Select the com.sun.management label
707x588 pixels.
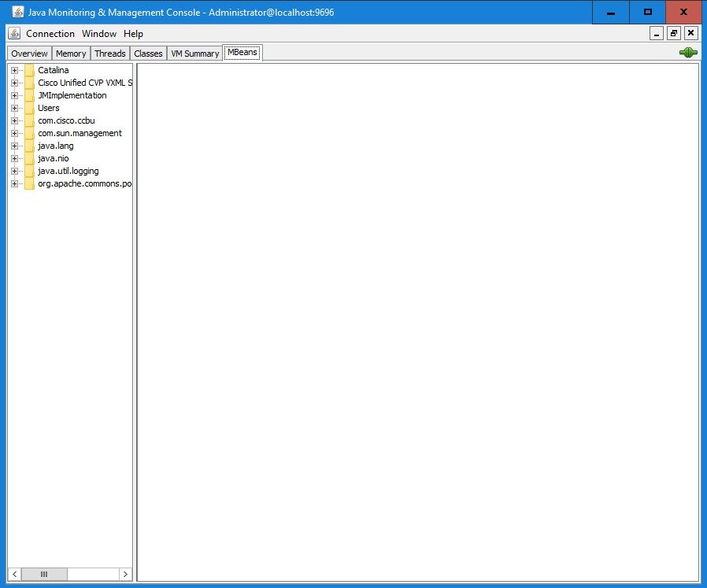tap(80, 133)
